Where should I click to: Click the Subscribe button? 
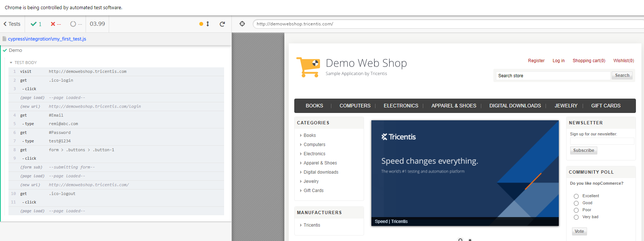pos(584,150)
